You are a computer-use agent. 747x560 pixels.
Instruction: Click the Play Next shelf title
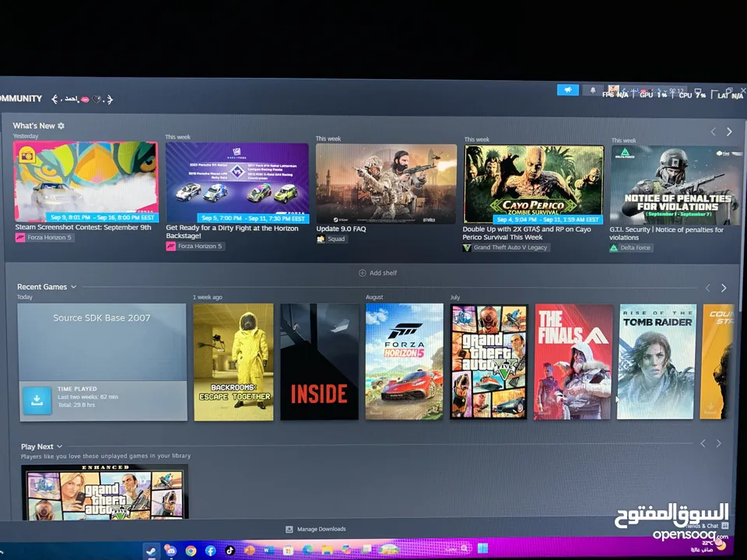click(x=37, y=446)
